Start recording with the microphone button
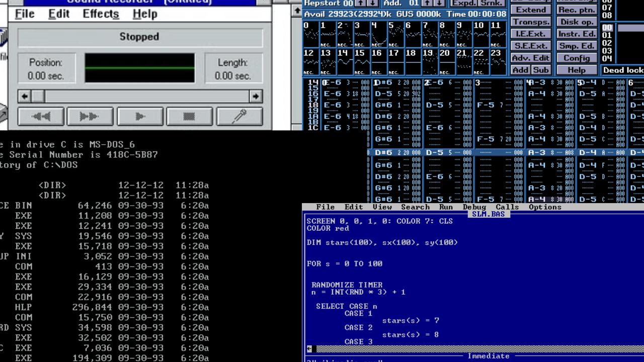The width and height of the screenshot is (644, 362). click(x=239, y=117)
